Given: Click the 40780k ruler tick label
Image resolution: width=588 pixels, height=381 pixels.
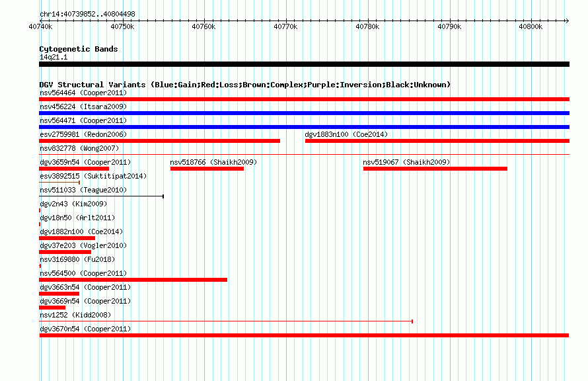Looking at the screenshot, I should click(367, 26).
